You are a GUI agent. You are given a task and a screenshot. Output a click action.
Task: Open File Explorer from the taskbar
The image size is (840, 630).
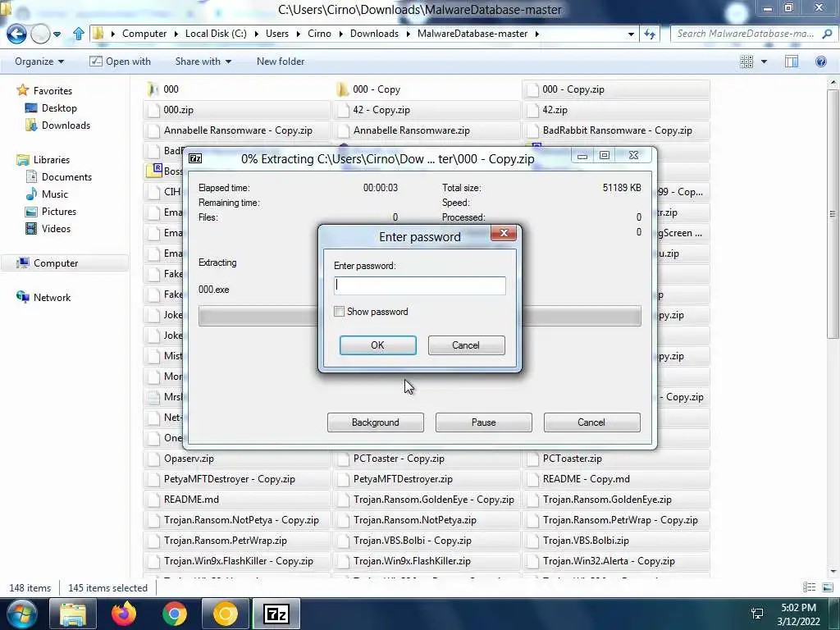tap(73, 614)
